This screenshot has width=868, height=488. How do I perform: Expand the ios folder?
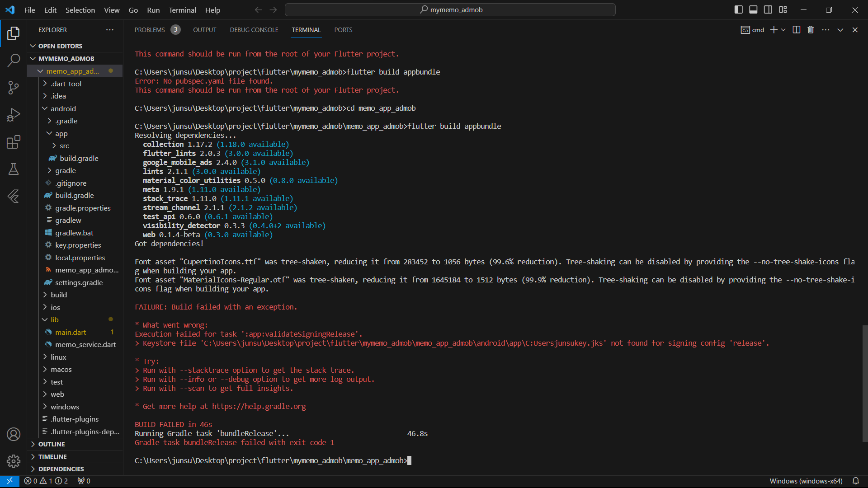point(75,307)
